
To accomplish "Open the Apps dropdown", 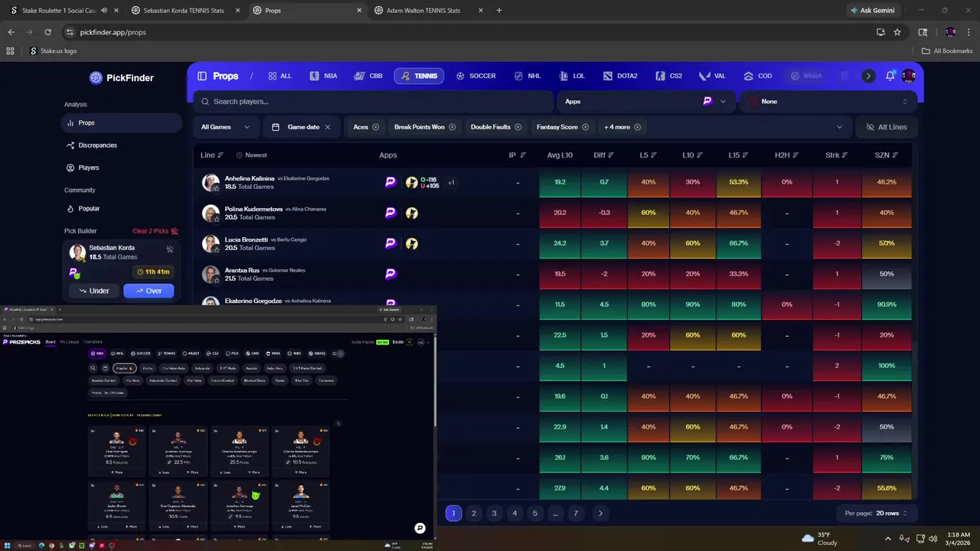I will [645, 101].
